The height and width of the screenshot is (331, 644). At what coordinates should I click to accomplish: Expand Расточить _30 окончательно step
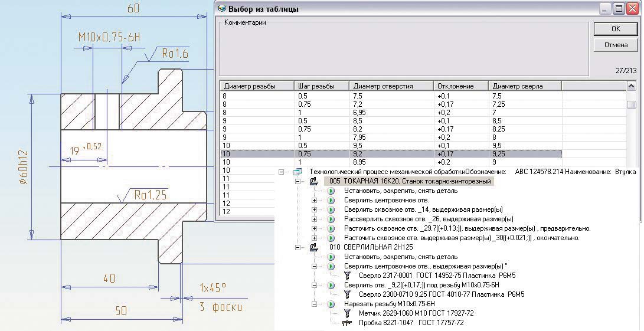point(315,238)
